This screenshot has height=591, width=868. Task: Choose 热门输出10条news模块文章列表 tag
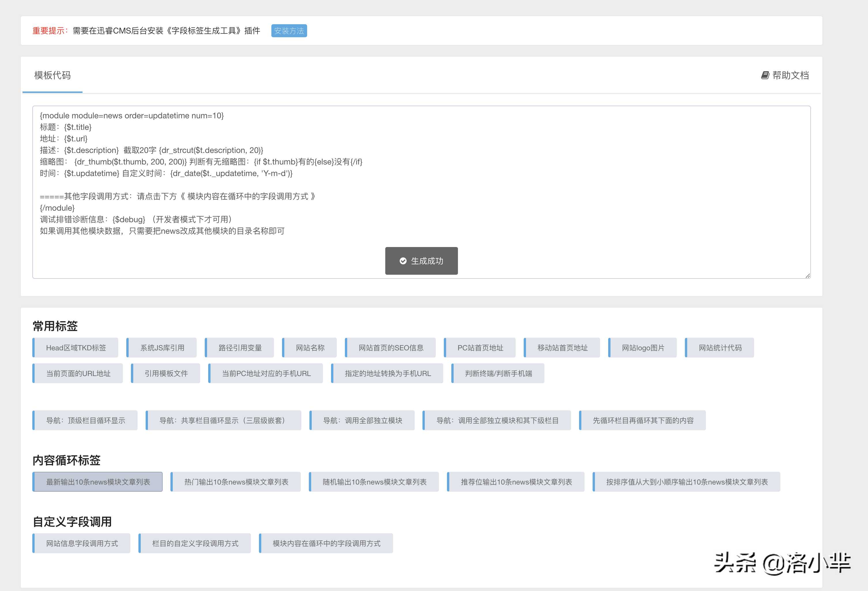(236, 481)
